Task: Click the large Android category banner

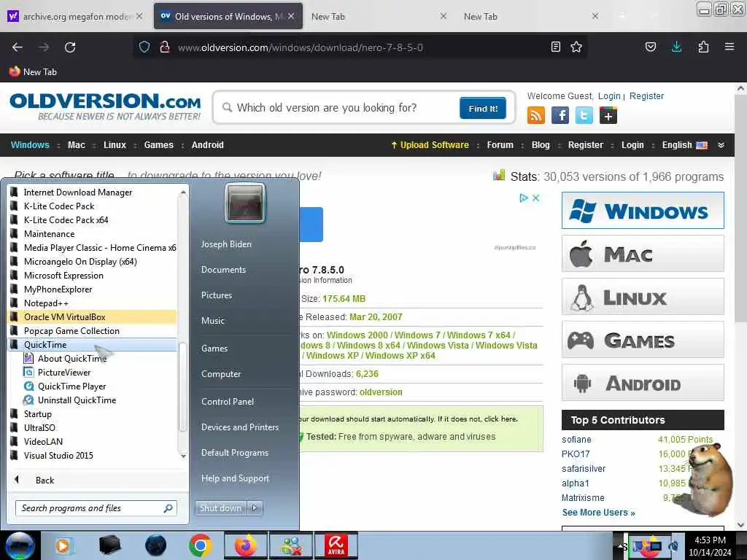Action: point(643,383)
